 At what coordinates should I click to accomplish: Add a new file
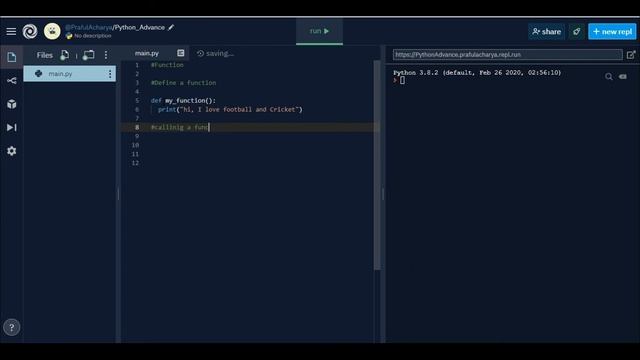64,55
